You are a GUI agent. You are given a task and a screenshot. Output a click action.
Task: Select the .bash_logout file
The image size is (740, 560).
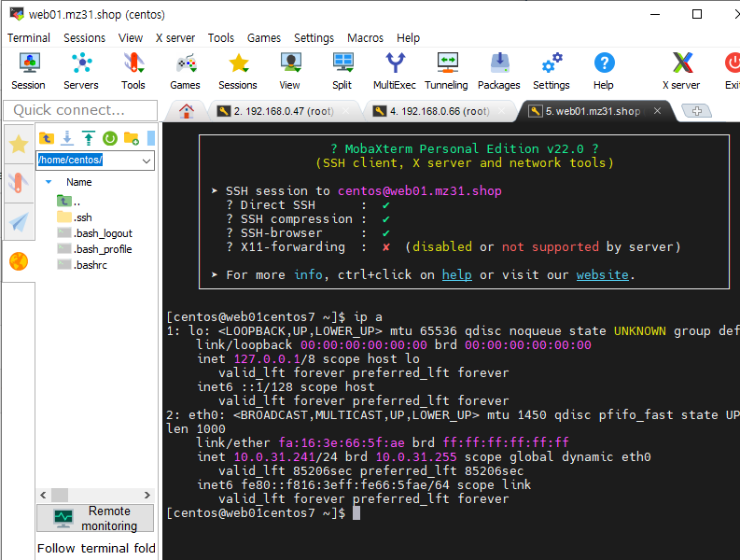(x=95, y=233)
